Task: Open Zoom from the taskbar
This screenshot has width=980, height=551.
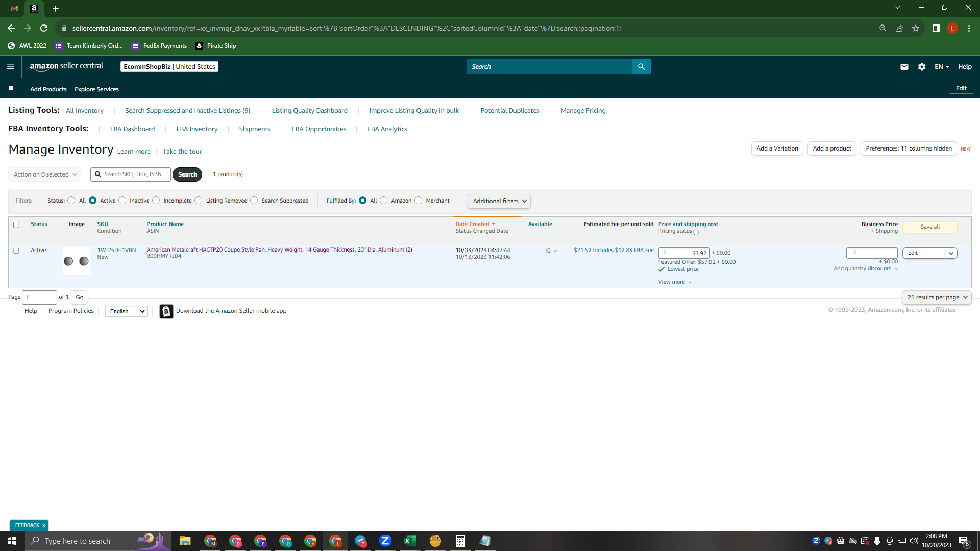Action: [385, 541]
